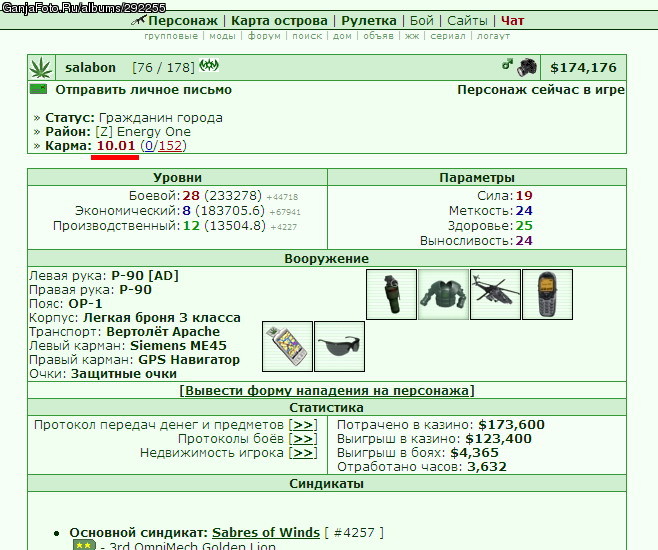The image size is (658, 550).
Task: Click Здоровье parameter value 25
Action: coord(524,226)
